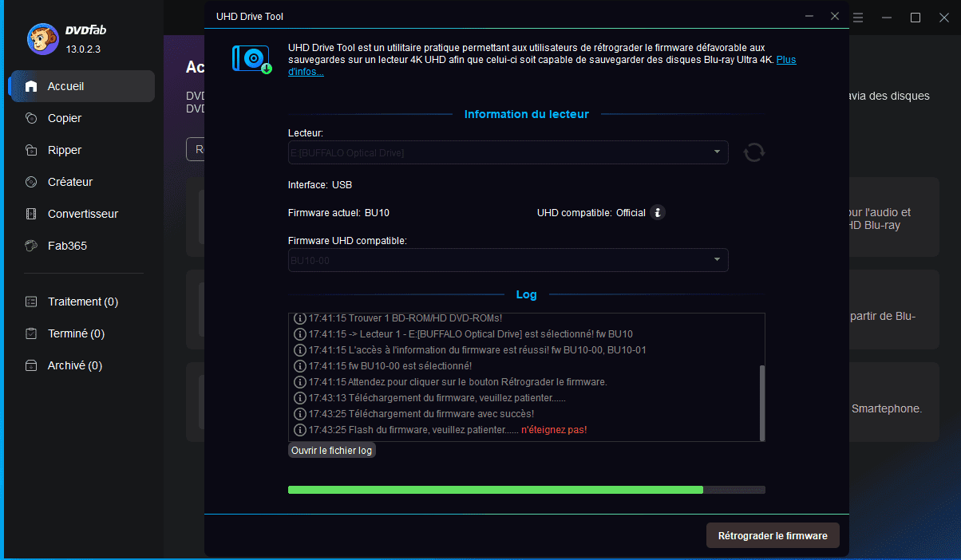This screenshot has width=961, height=560.
Task: Click 'Ouvrir le fichier log' button
Action: point(331,450)
